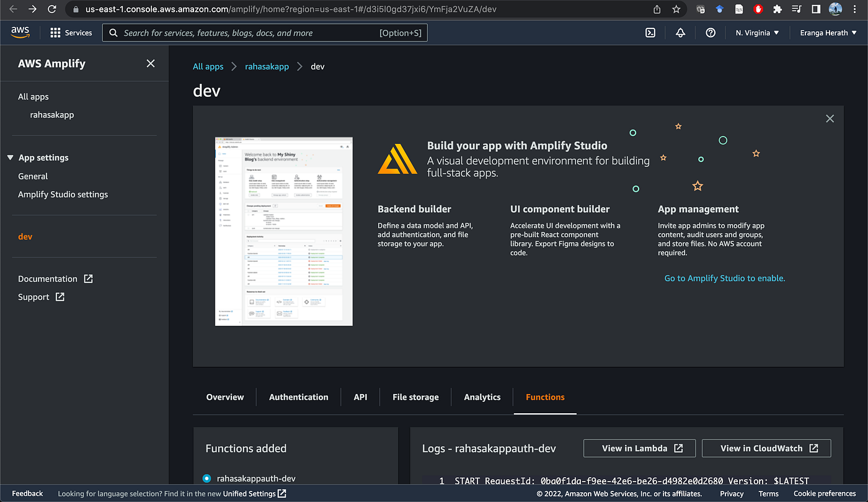
Task: Follow Go to Amplify Studio to enable link
Action: point(725,278)
